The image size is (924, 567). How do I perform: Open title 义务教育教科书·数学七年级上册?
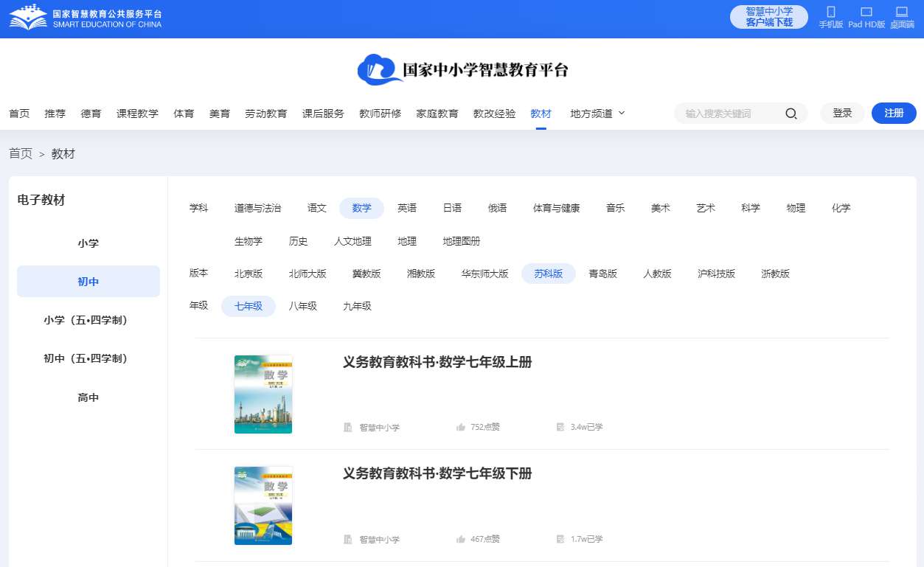(x=437, y=362)
